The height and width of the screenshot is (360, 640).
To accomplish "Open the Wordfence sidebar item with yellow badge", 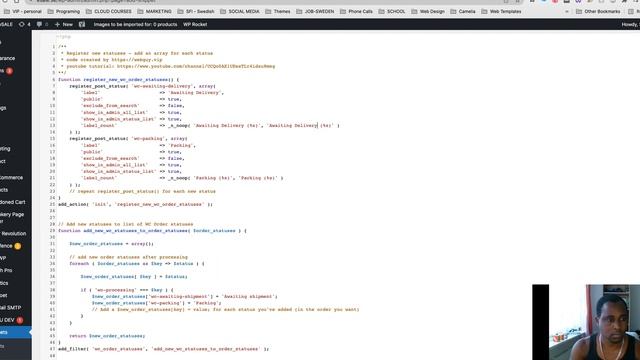I will (11, 246).
